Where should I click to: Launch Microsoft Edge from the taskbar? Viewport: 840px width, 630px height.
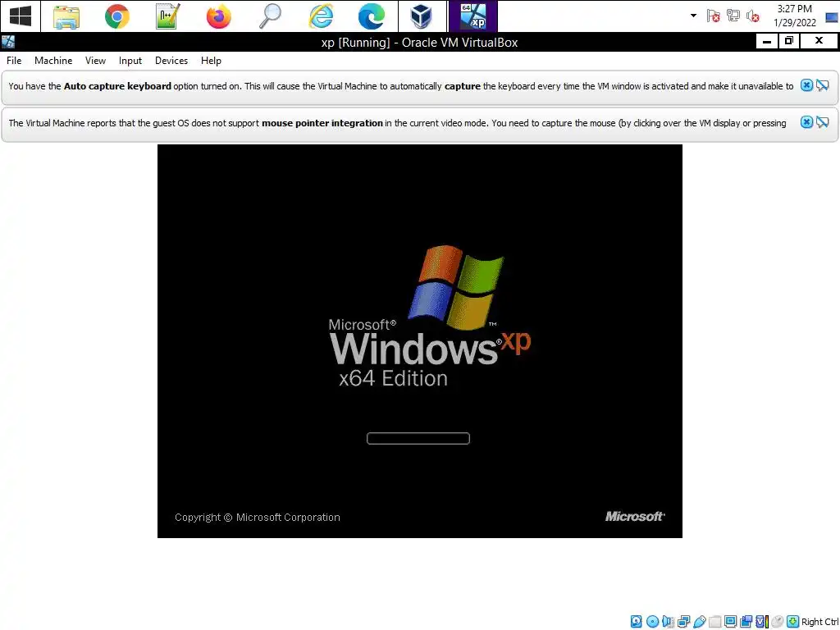tap(372, 16)
